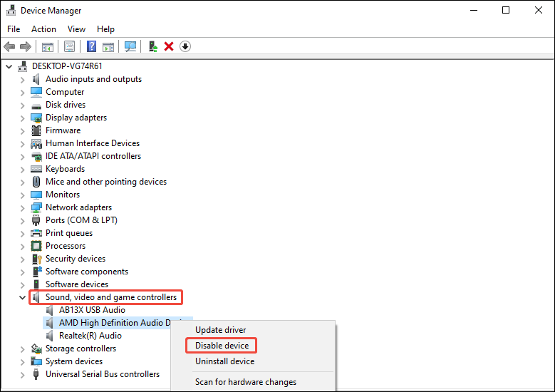Select the Disk drives label
Viewport: 555px width, 392px height.
[x=66, y=105]
